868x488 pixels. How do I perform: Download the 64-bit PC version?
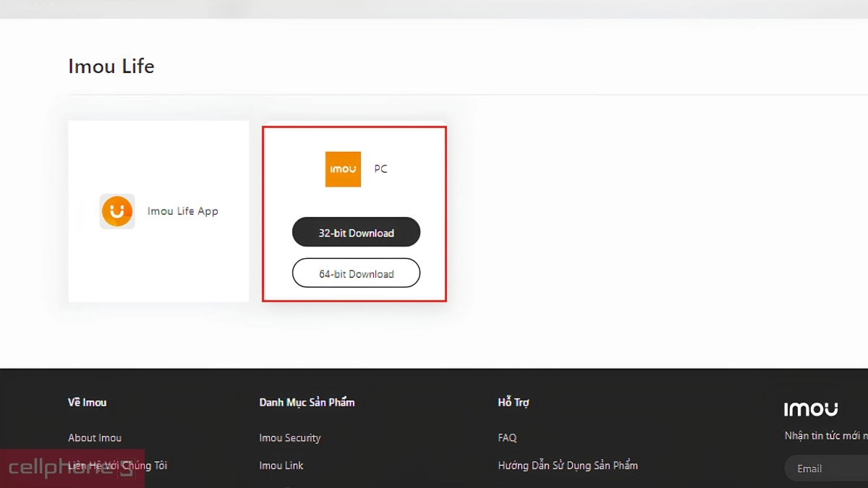(356, 273)
